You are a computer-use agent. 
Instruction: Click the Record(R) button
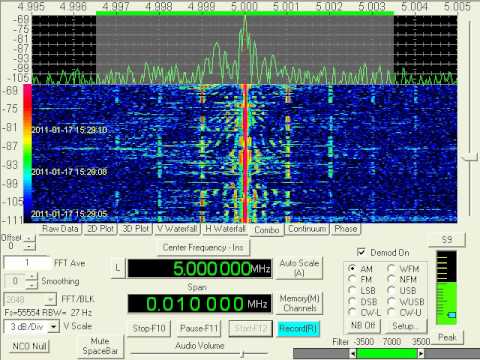click(298, 329)
